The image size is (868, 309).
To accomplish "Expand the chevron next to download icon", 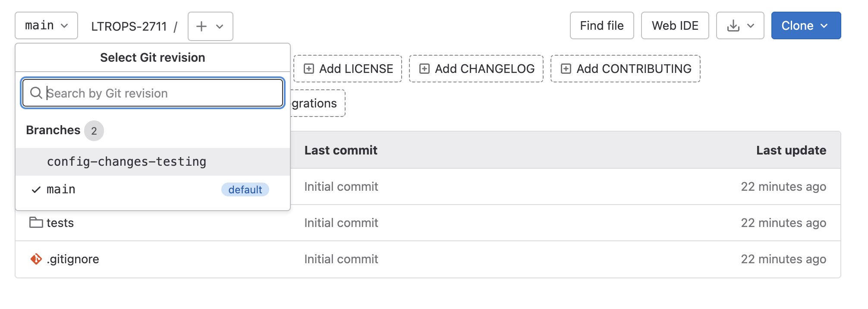I will [x=751, y=26].
